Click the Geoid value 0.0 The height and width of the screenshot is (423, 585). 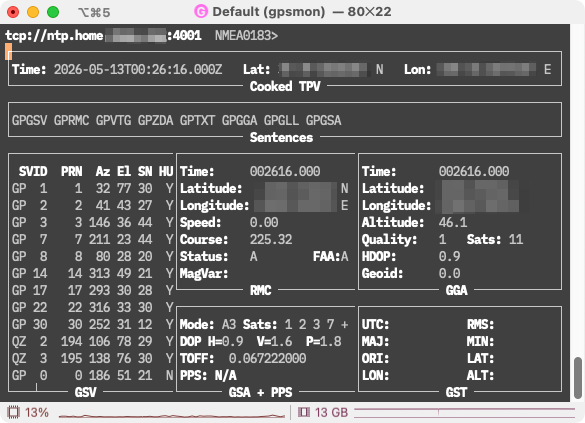click(449, 273)
